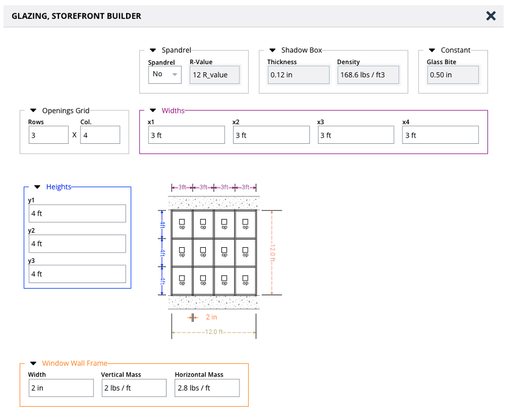Collapse the Widths section triangle
The image size is (510, 420).
tap(153, 110)
